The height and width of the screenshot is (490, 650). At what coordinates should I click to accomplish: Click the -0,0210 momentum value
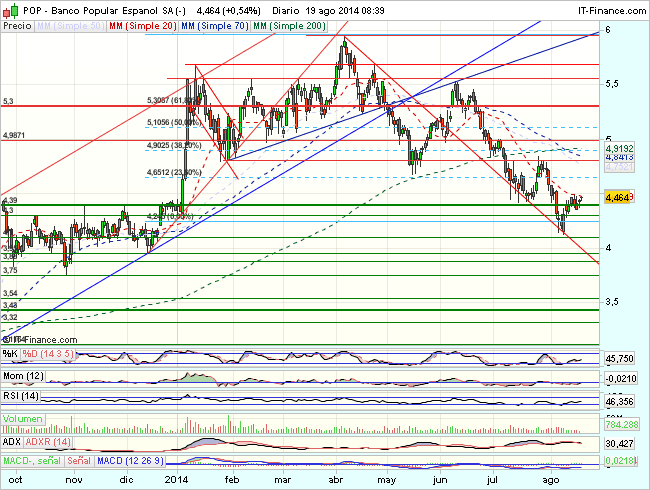click(621, 378)
